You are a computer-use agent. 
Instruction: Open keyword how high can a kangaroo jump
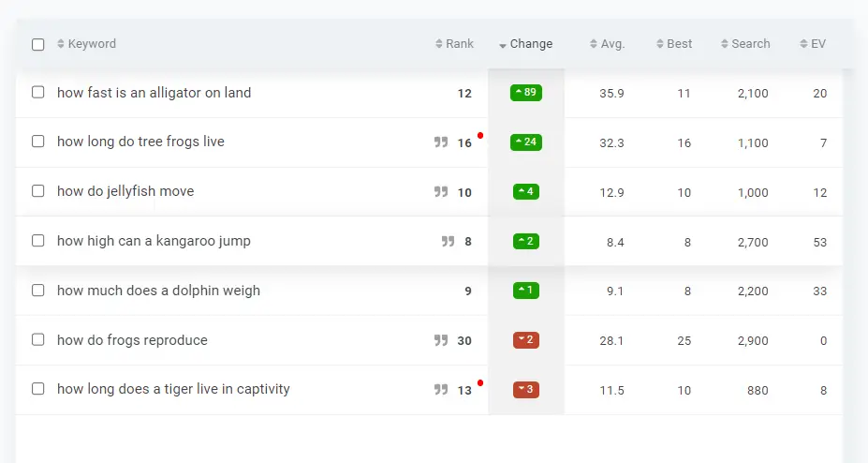(x=154, y=241)
